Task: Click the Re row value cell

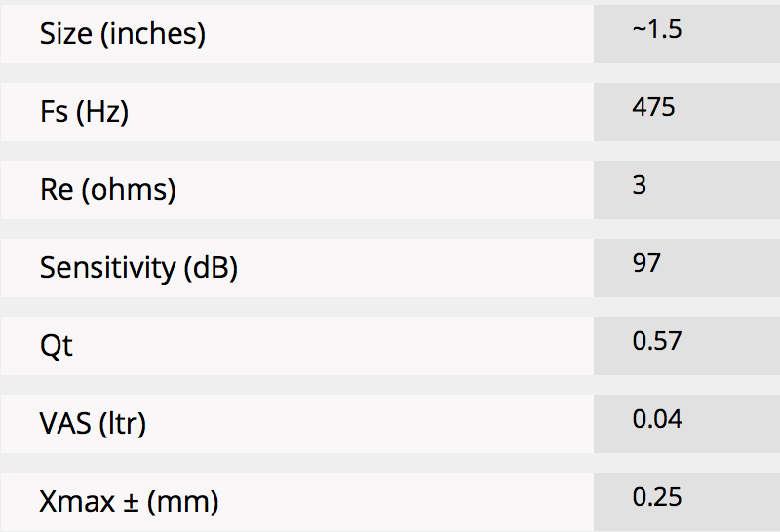Action: (x=687, y=190)
